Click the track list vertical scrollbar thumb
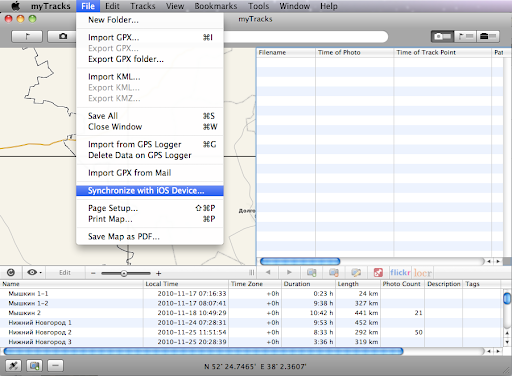The width and height of the screenshot is (512, 376). point(507,298)
